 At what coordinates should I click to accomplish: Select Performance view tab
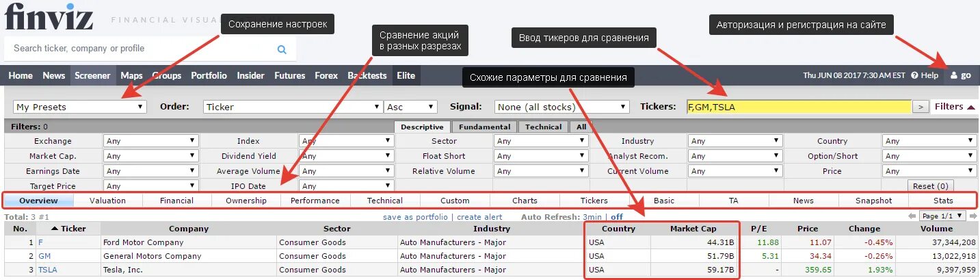(315, 201)
